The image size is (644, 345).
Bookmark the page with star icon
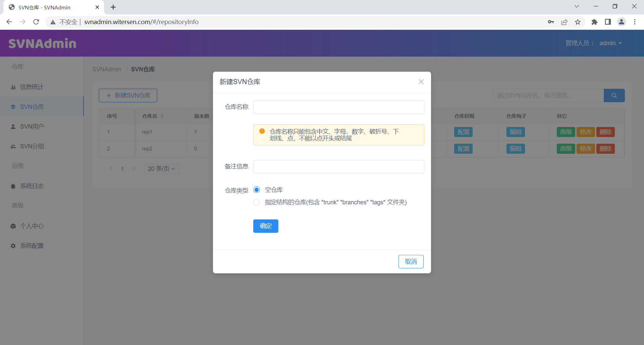[x=578, y=22]
